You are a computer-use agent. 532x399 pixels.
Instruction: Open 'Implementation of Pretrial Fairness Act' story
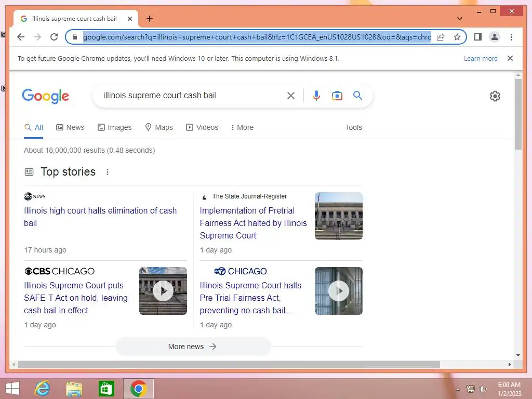pyautogui.click(x=254, y=223)
